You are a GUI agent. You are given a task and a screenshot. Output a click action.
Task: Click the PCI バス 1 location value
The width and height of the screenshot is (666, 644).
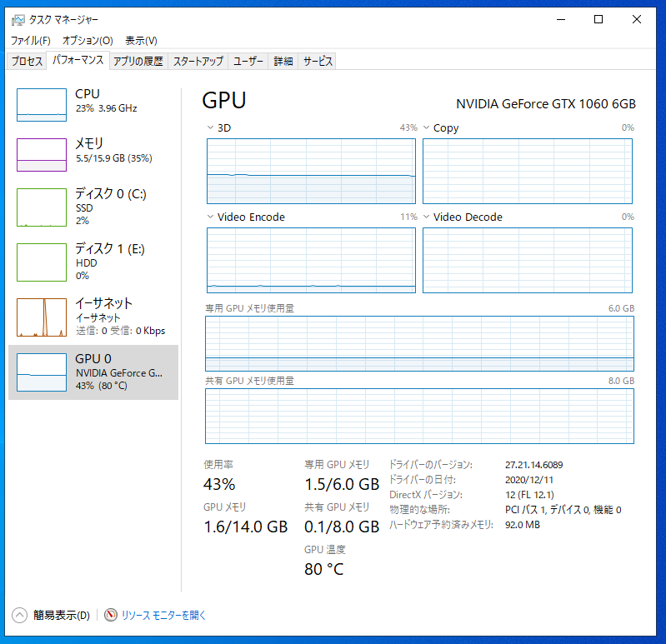563,509
